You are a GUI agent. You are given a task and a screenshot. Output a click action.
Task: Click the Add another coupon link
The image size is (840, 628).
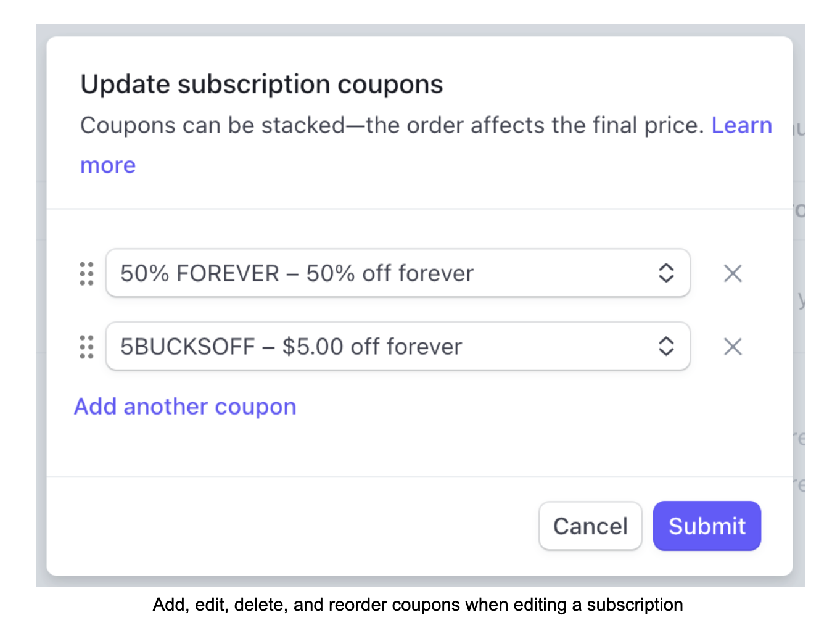[185, 407]
